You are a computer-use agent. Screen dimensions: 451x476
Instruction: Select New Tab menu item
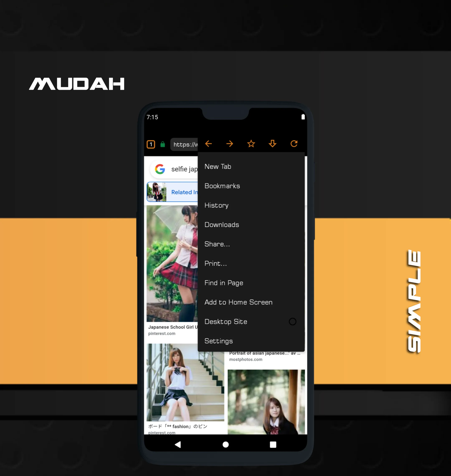pos(218,166)
